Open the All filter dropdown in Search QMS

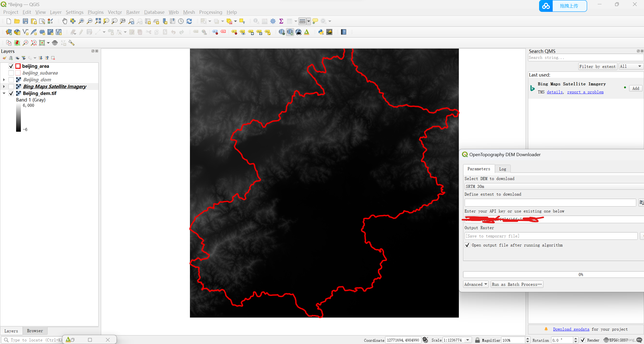coord(631,66)
